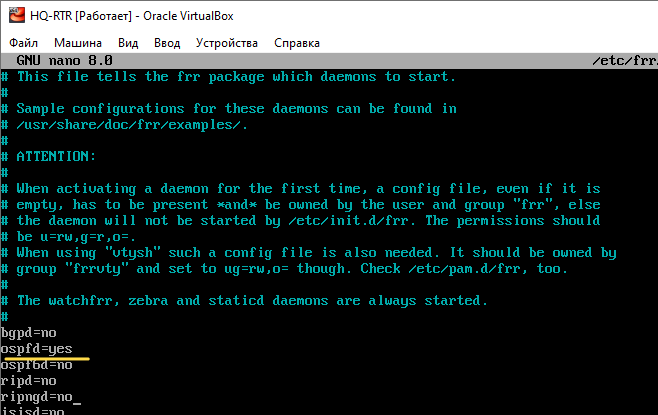Click the /usr/share/doc/frr/examples/ path line

132,125
